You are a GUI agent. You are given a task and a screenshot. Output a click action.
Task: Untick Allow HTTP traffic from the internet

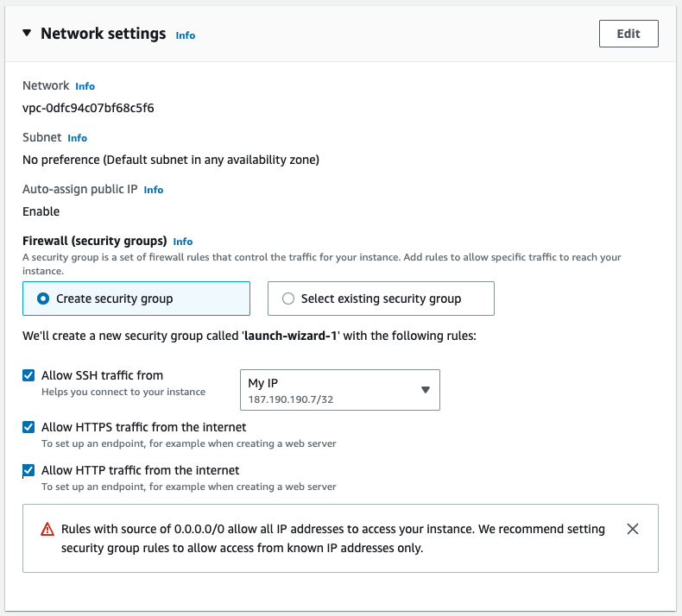tap(29, 471)
